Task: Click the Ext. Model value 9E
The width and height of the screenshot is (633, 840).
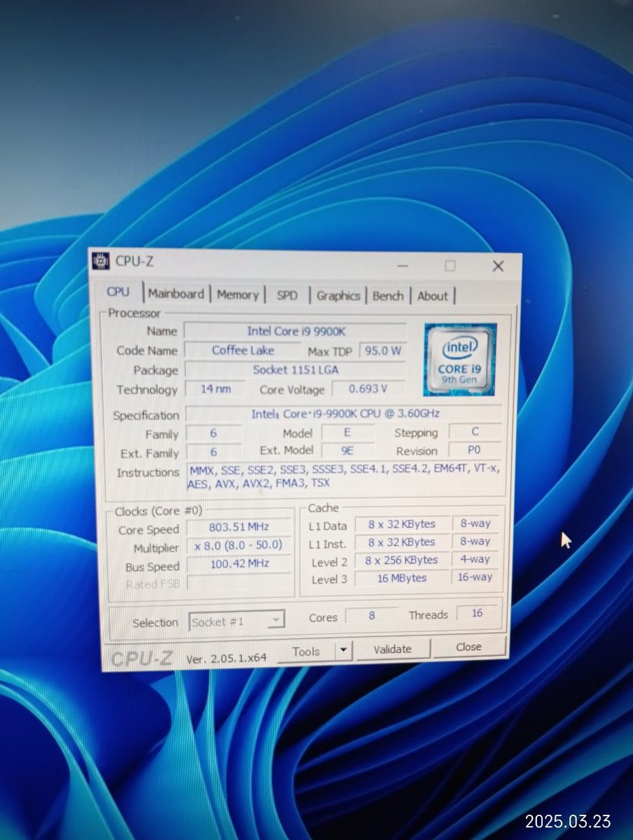Action: coord(347,451)
